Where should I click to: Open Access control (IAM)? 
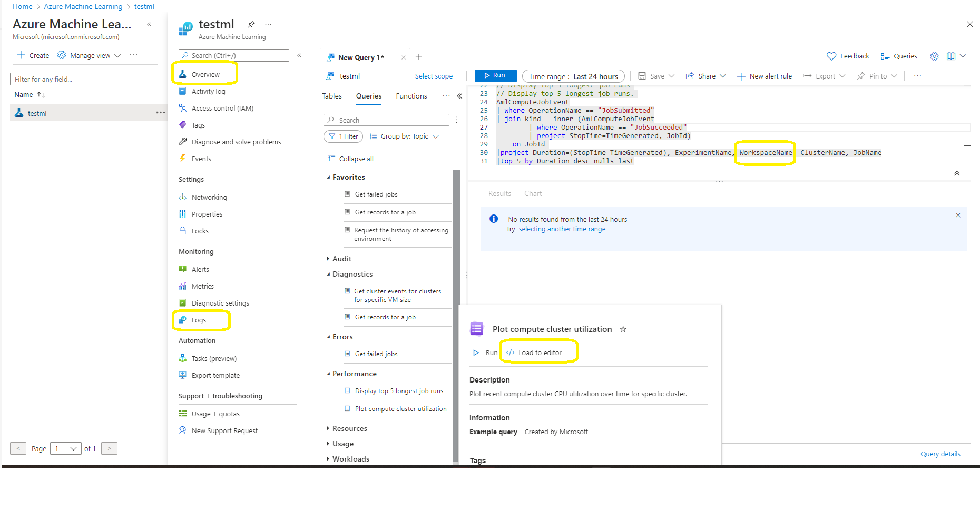222,108
